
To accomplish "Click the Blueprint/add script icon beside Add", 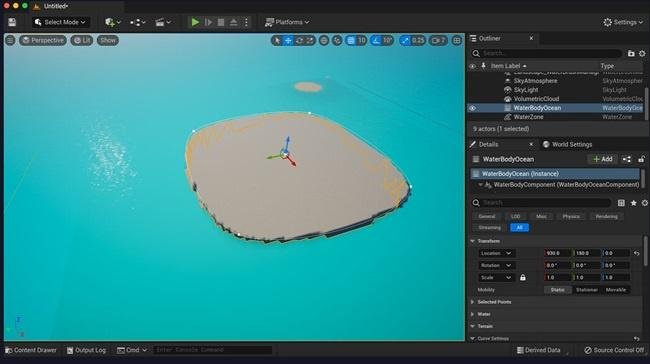I will (627, 159).
